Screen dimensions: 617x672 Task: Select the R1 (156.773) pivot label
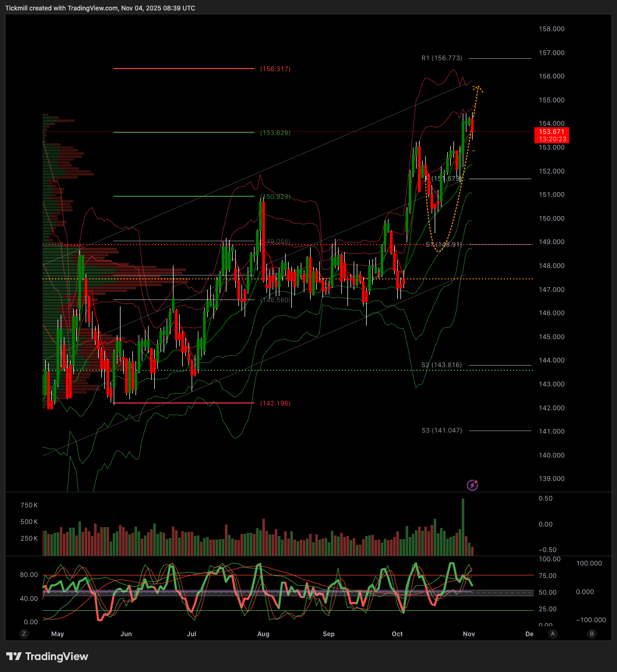[x=441, y=58]
